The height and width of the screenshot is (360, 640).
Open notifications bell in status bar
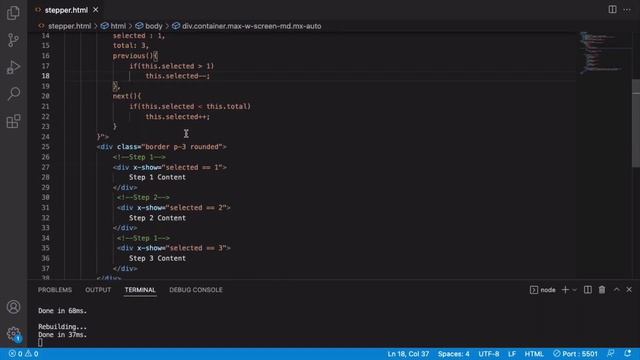pyautogui.click(x=628, y=354)
